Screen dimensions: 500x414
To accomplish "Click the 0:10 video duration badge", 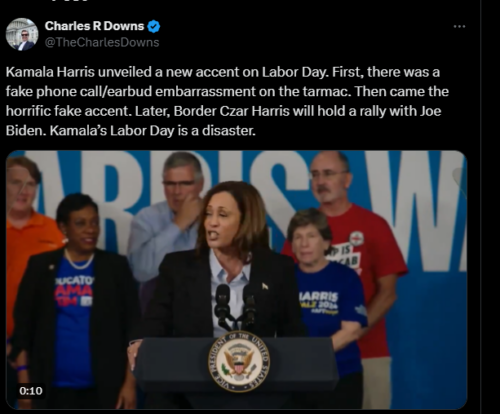I will (31, 391).
